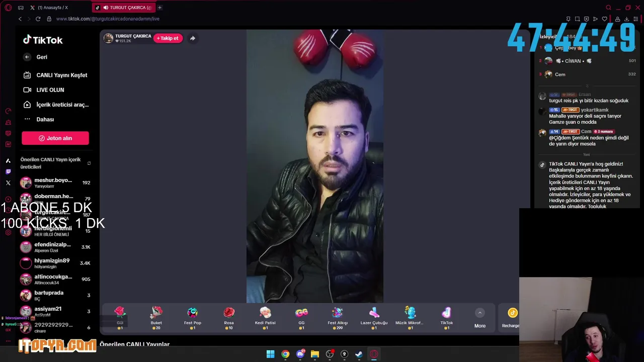Send the TikTok gift

point(447,318)
